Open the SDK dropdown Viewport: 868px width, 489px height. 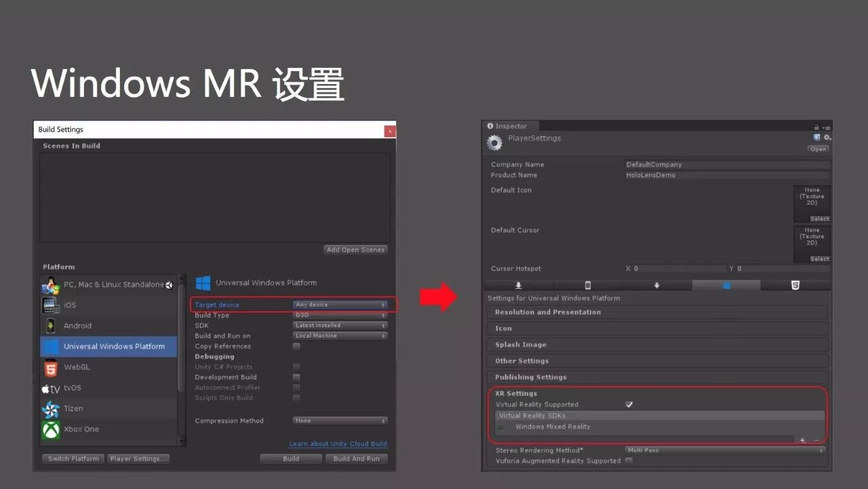click(340, 326)
